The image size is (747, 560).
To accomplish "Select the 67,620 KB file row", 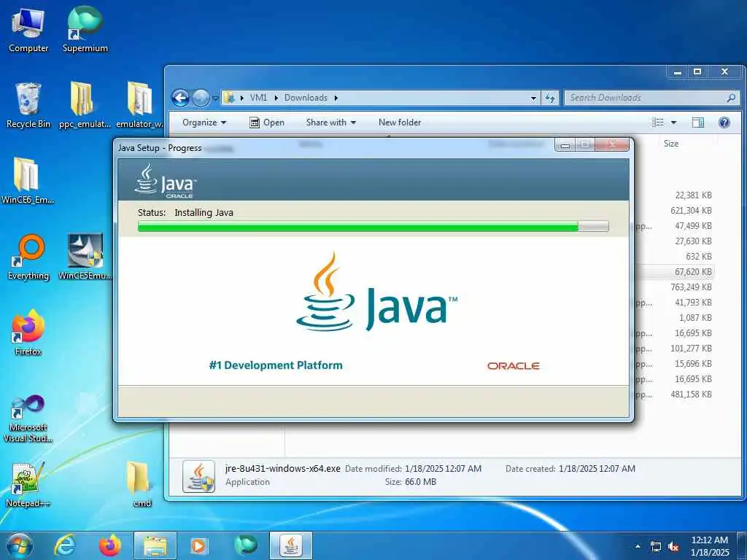I will click(x=675, y=272).
